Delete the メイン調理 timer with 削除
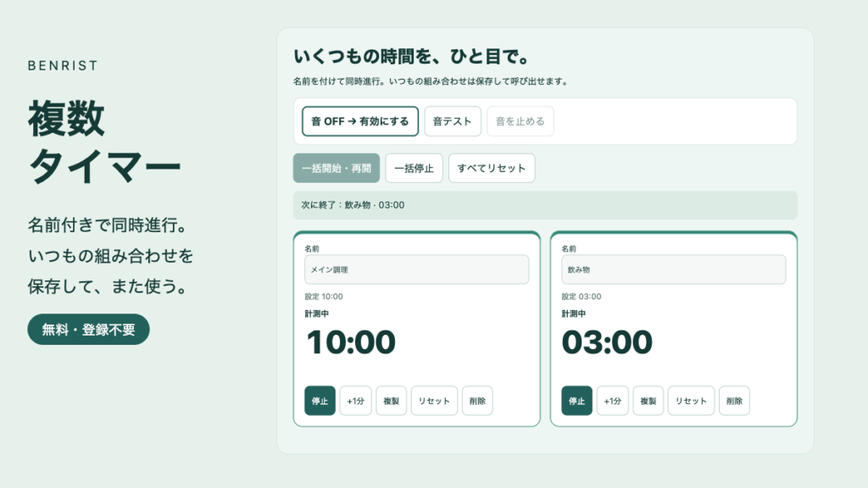 [477, 401]
